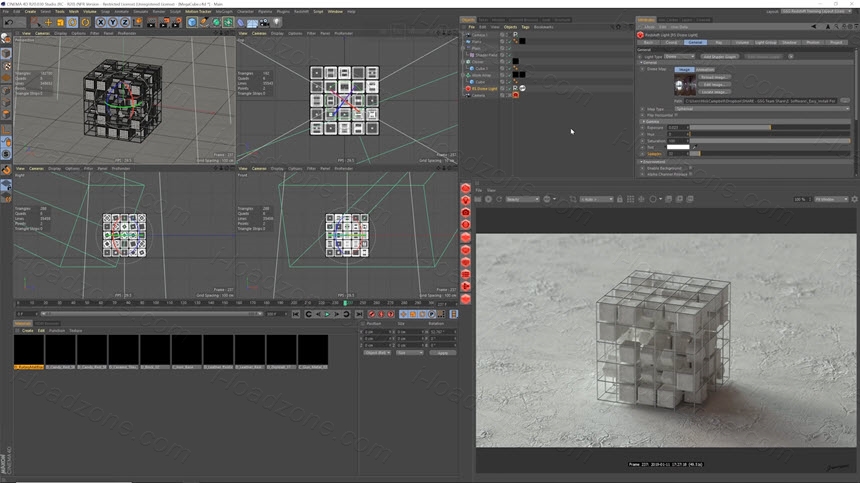Toggle the Y axis lock

click(x=112, y=22)
